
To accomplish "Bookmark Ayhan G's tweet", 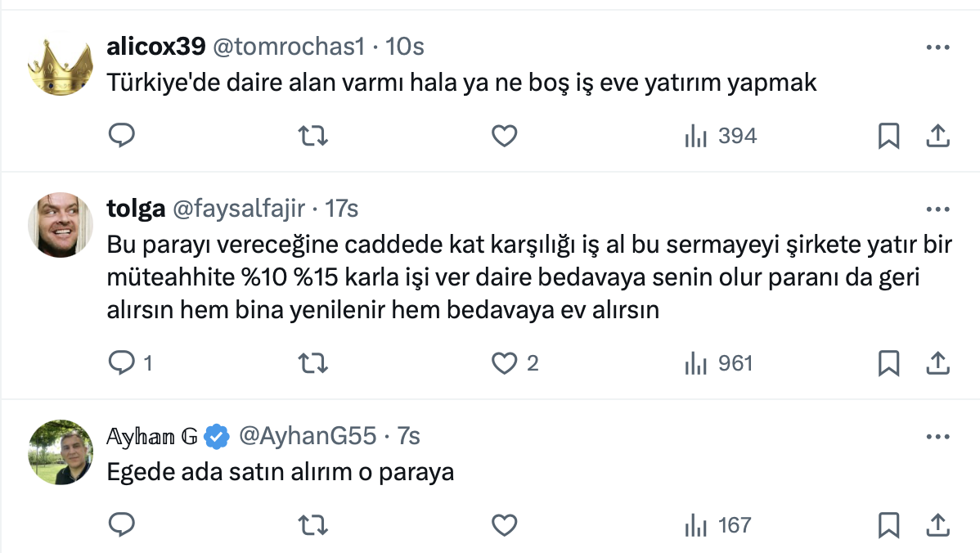I will pos(888,524).
